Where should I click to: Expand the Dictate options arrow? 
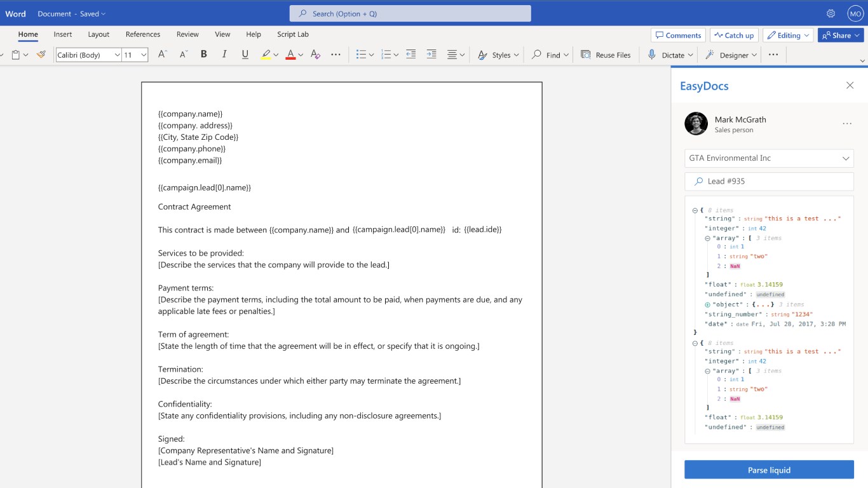point(691,55)
